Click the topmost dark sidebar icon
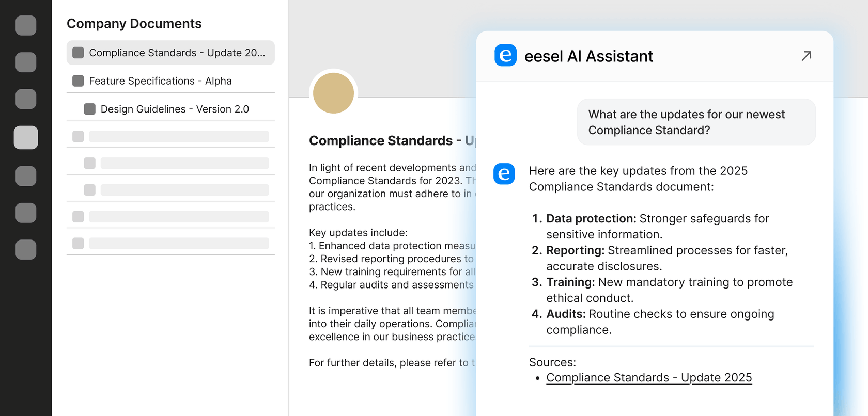This screenshot has height=416, width=868. [x=26, y=25]
